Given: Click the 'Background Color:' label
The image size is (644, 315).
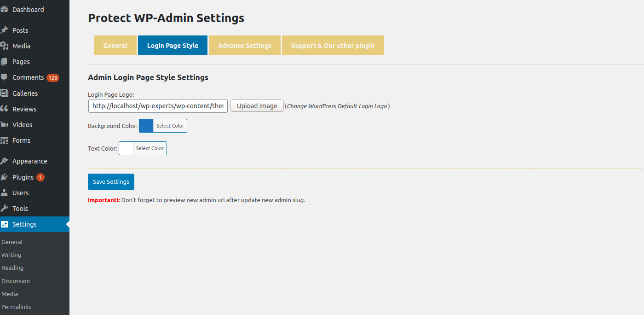Looking at the screenshot, I should pyautogui.click(x=113, y=126).
